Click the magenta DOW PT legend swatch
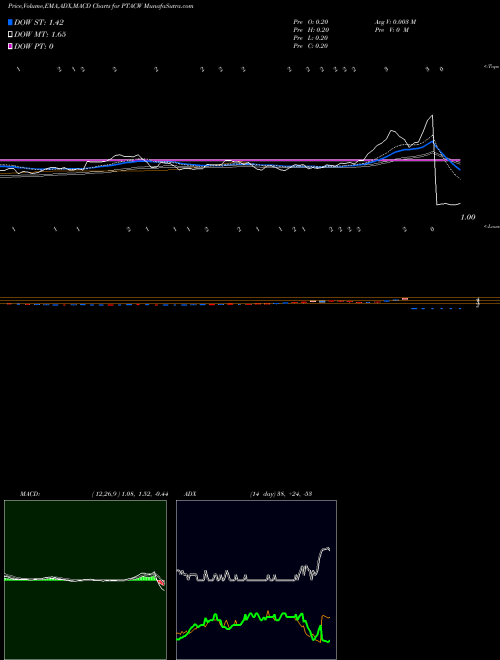 click(11, 46)
